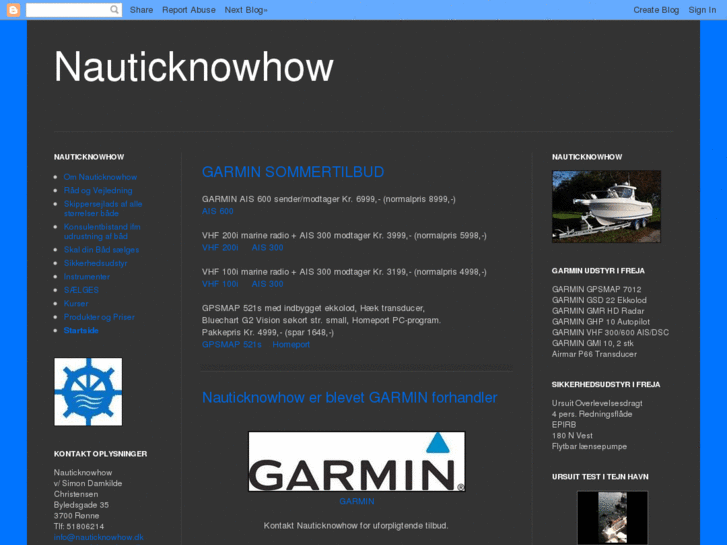Select Flytbar lænsepumpe text
727x545 pixels.
pyautogui.click(x=589, y=446)
